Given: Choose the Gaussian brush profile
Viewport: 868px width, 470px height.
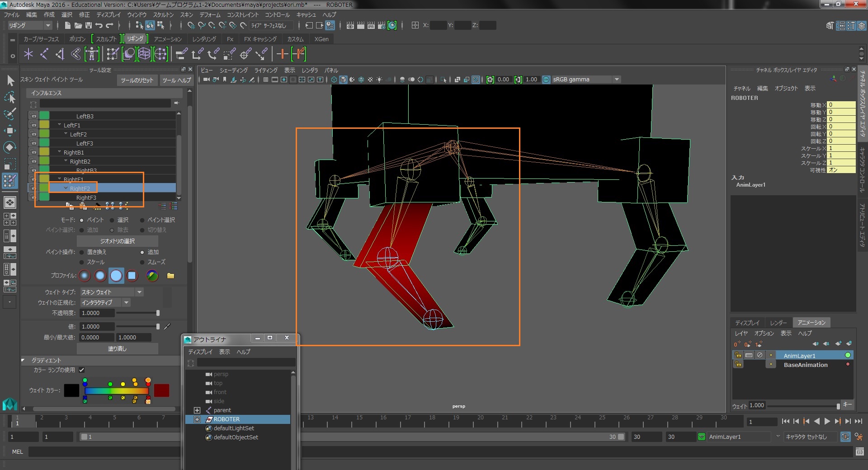Looking at the screenshot, I should click(x=85, y=276).
